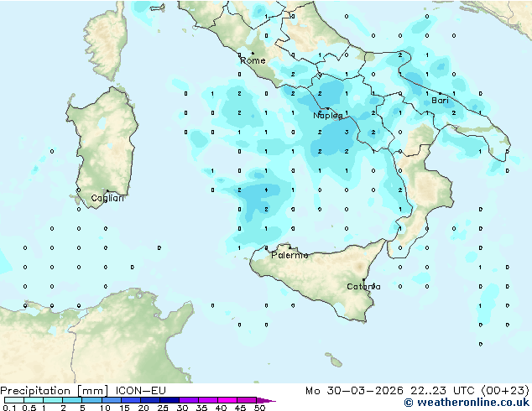Click the Palermo city label
This screenshot has width=532, height=411.
pyautogui.click(x=289, y=255)
